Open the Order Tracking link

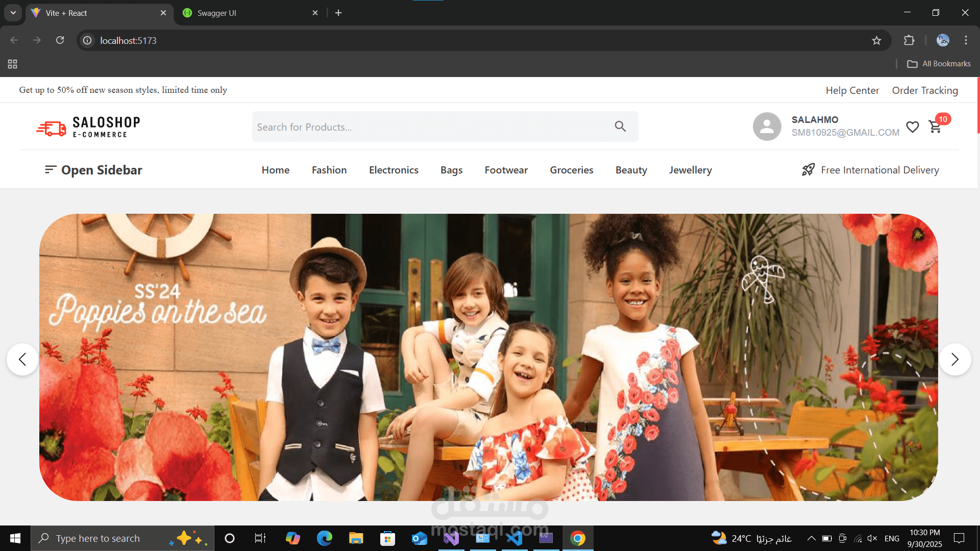[x=925, y=90]
